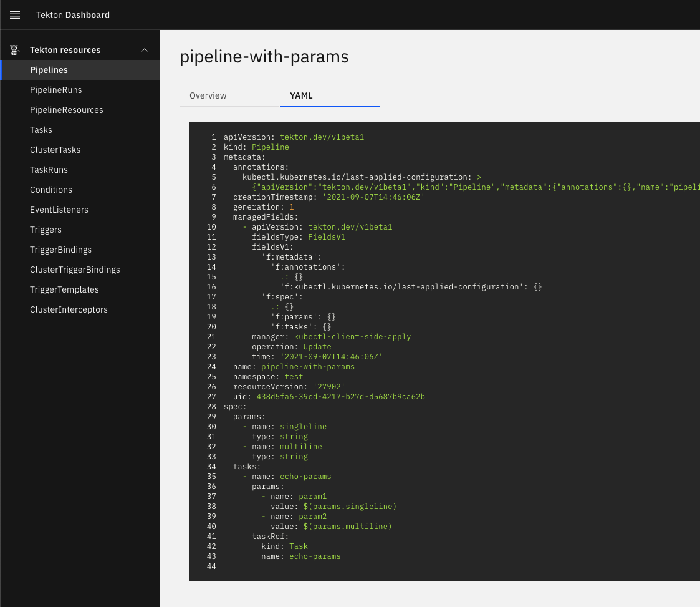
Task: Click the last-applied-configuration JSON on line 6
Action: pyautogui.click(x=476, y=187)
